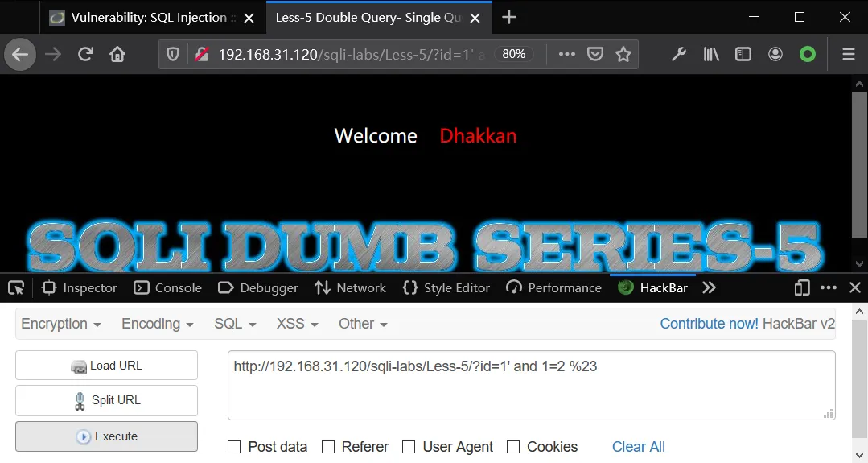868x463 pixels.
Task: Open the SQL dropdown menu
Action: point(235,324)
